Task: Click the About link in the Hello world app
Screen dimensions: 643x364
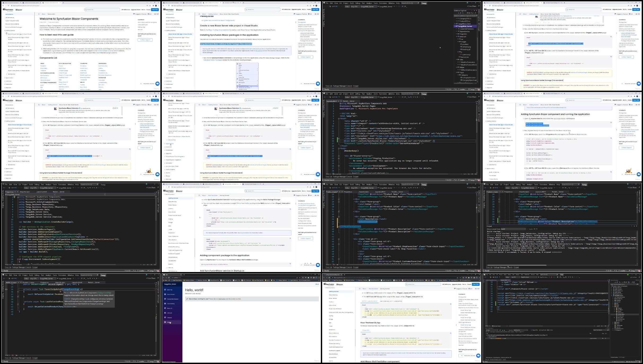Action: coord(317,284)
